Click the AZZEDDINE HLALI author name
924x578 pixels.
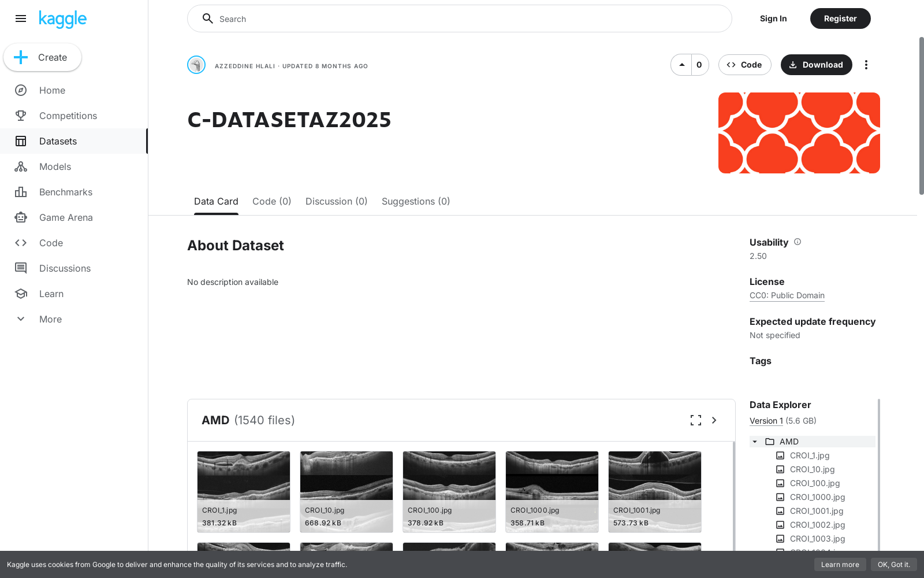pos(245,66)
